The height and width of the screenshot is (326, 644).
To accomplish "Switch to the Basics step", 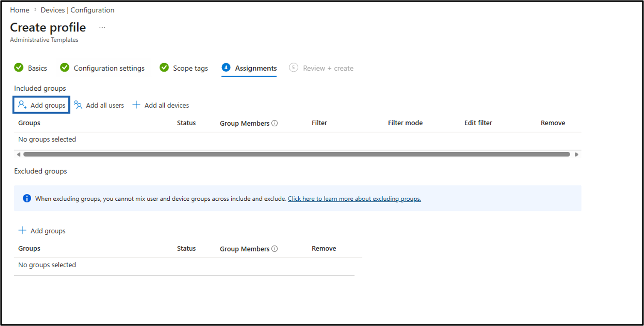I will [38, 68].
